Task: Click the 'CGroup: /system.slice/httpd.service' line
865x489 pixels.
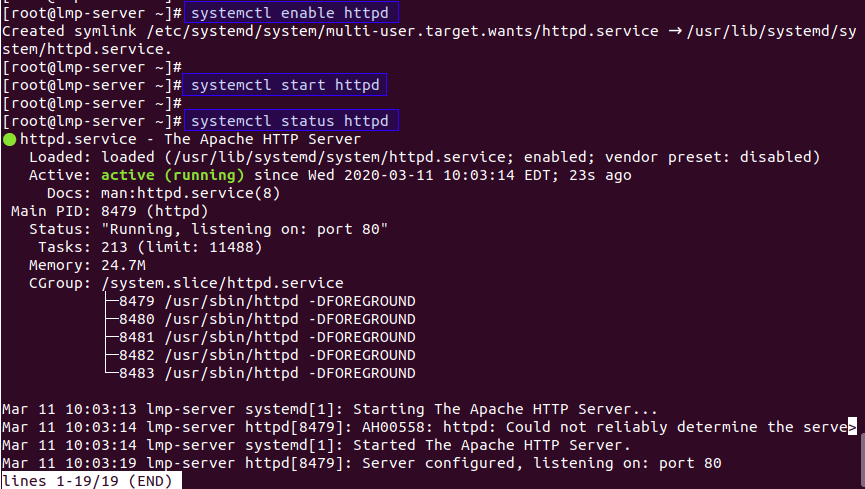Action: point(186,284)
